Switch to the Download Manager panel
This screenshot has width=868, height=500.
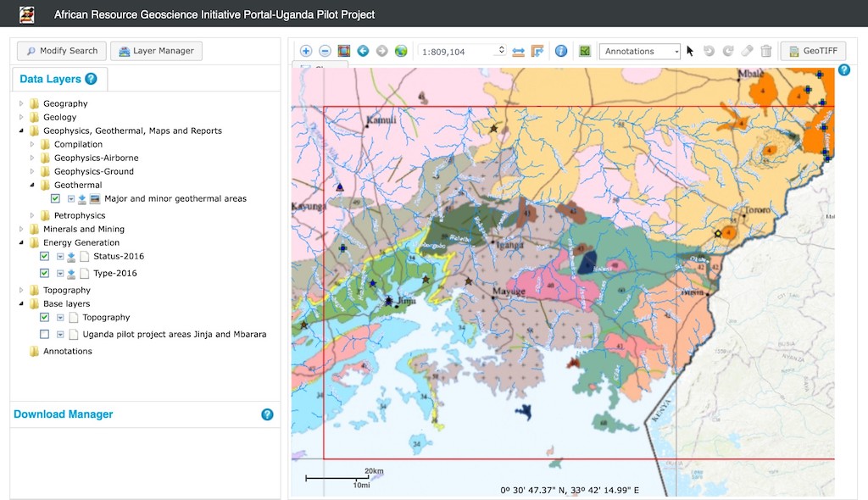point(64,414)
